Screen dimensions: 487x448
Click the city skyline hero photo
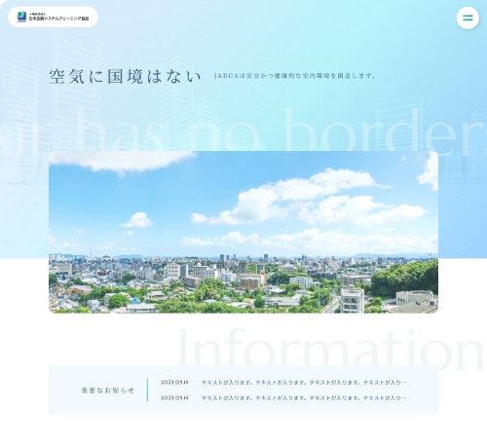pos(243,232)
